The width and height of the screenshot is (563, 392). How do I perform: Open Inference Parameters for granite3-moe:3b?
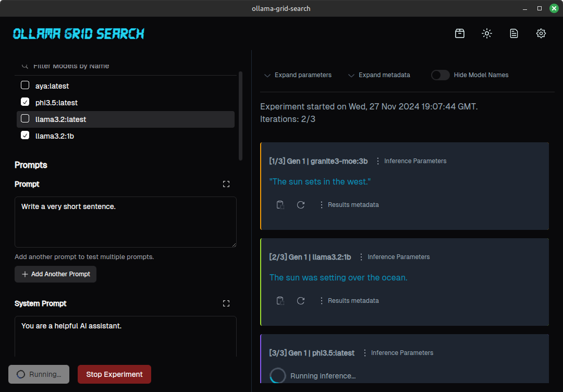coord(411,161)
